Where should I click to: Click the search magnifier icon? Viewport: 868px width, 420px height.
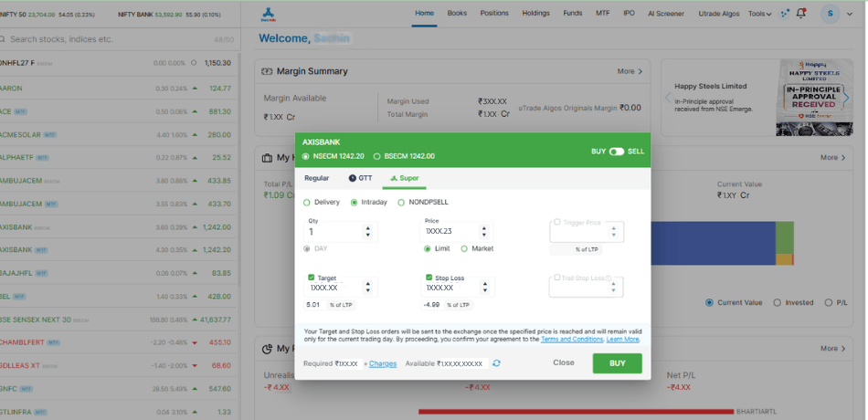tap(2, 39)
